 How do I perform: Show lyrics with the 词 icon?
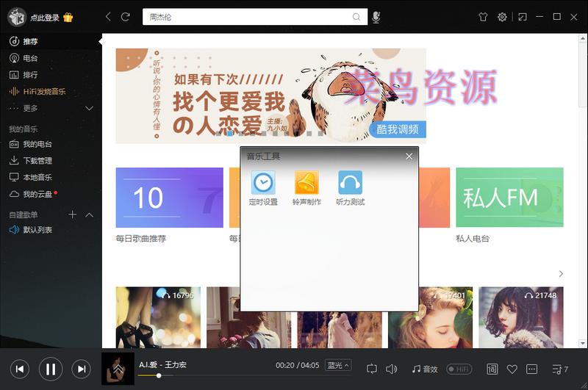492,369
